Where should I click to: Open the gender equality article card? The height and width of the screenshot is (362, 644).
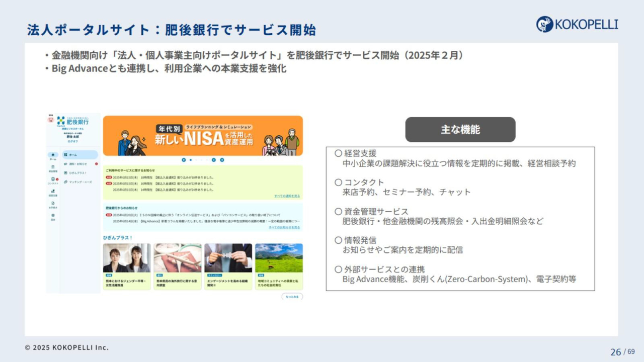pos(127,266)
